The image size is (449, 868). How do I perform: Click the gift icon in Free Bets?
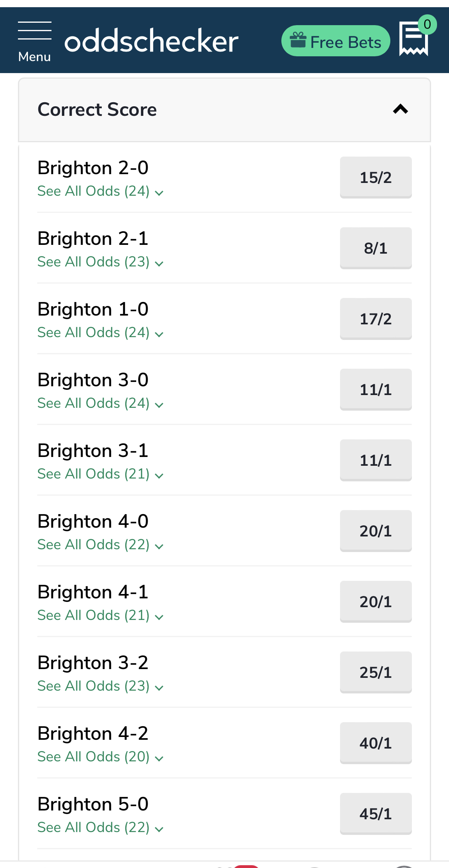pos(298,40)
